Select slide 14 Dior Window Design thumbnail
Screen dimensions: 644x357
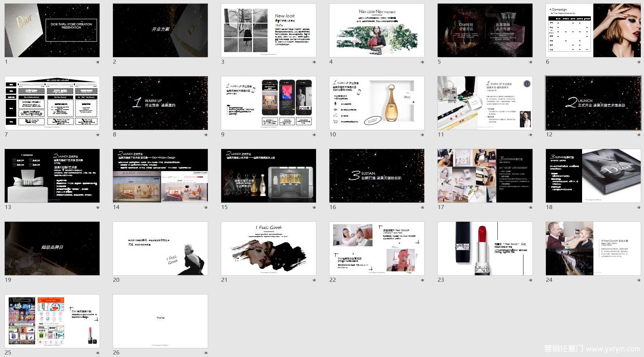tap(160, 176)
